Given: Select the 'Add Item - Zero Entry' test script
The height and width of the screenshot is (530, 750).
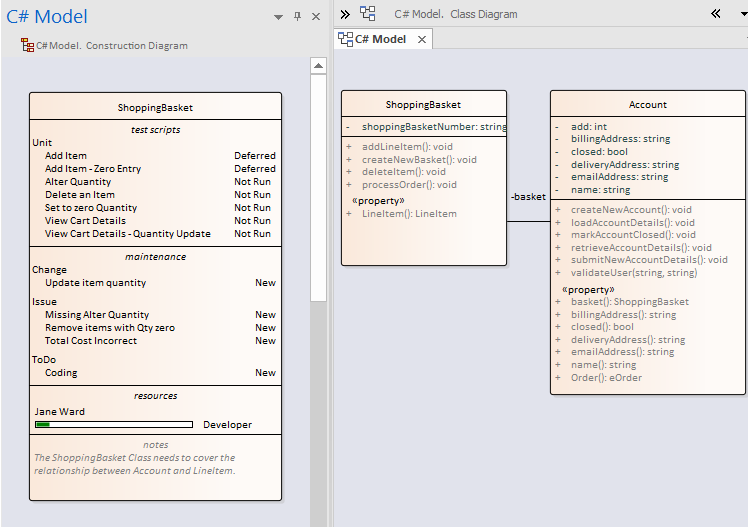Looking at the screenshot, I should [x=93, y=169].
